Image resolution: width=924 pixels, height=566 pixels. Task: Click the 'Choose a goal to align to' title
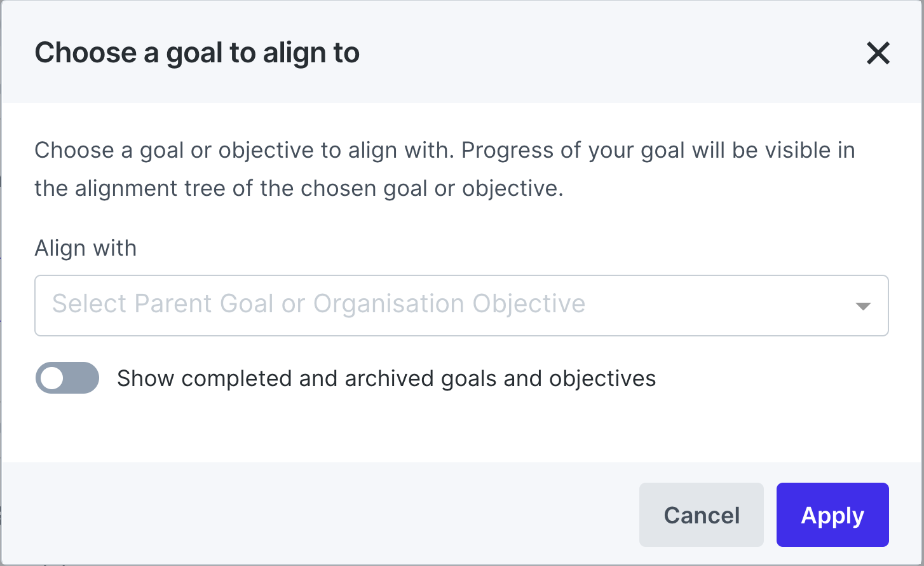198,53
